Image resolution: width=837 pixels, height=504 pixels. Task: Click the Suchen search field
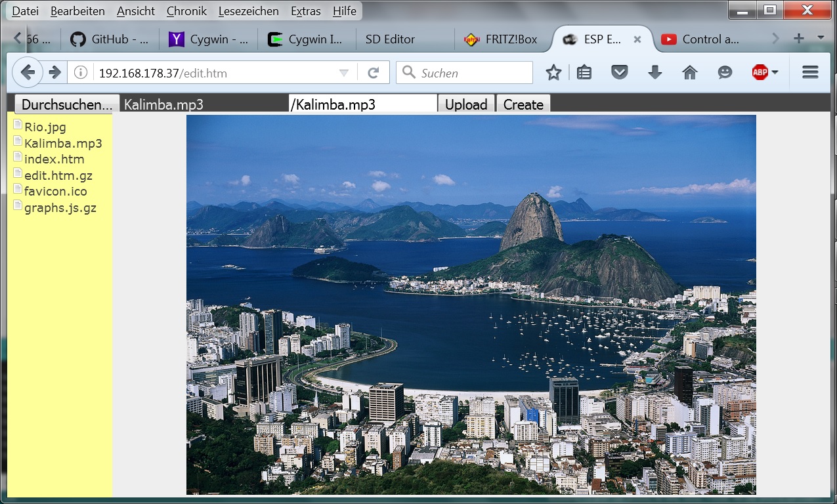[464, 72]
